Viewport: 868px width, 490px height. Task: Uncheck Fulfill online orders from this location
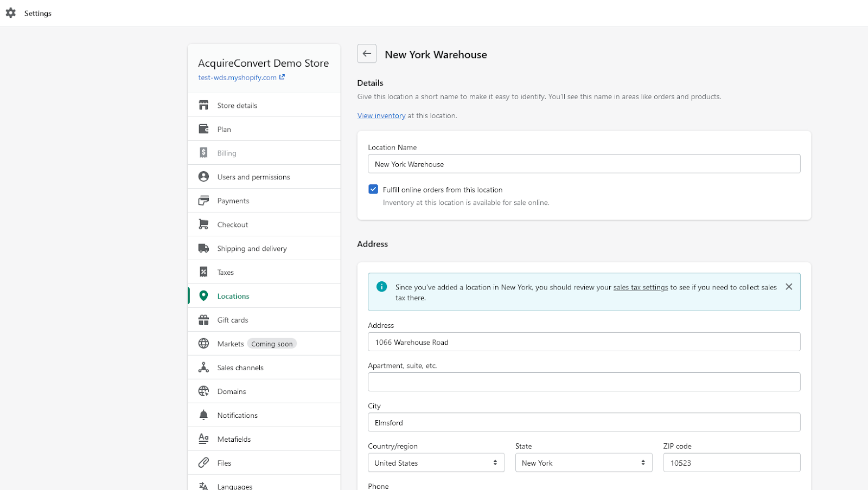tap(373, 189)
